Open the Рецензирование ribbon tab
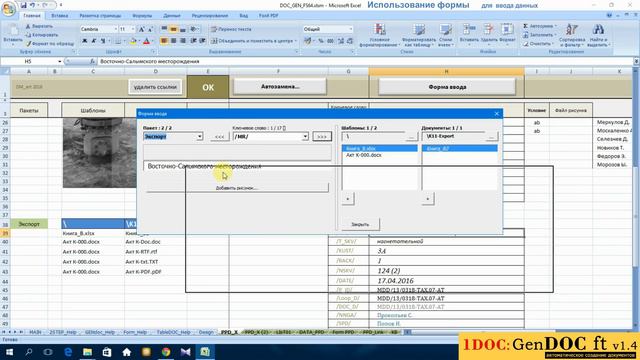The image size is (640, 360). pos(210,16)
